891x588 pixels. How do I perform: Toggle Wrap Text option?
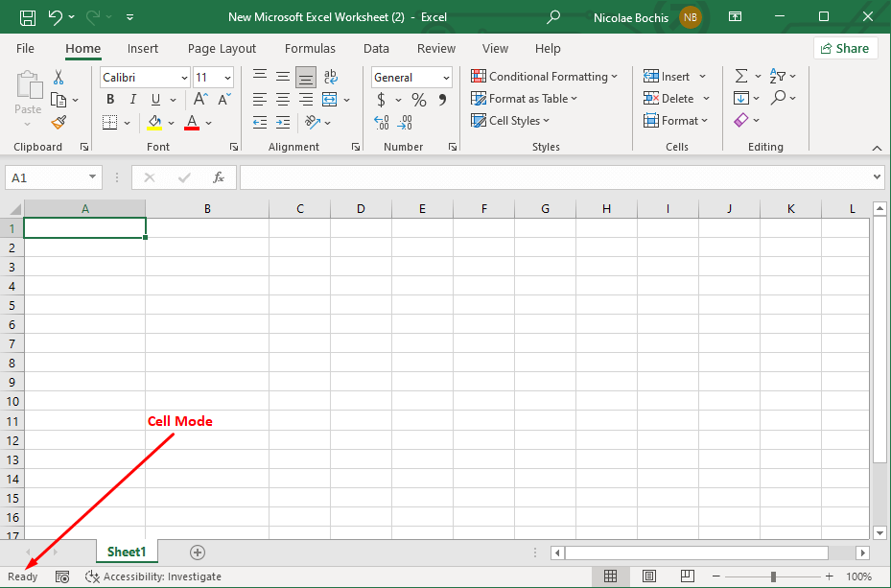[x=330, y=77]
